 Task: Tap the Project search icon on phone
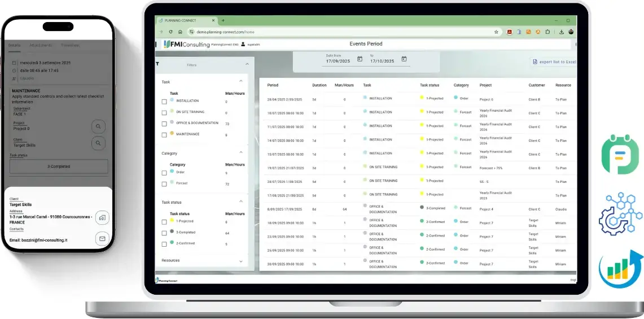pos(98,126)
